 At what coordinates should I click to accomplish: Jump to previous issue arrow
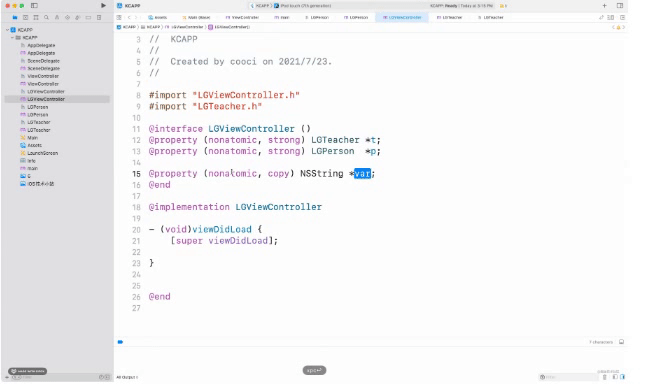[x=614, y=27]
